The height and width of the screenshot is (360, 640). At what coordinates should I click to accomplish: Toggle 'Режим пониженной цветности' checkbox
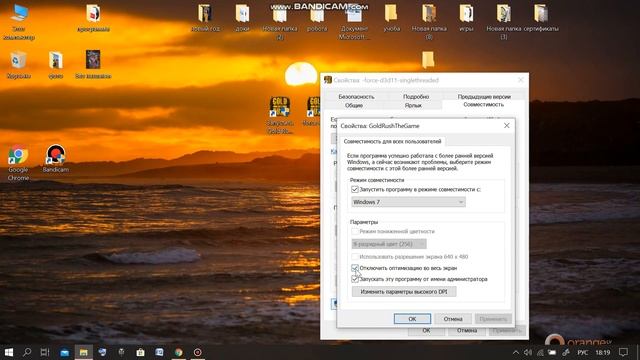[x=355, y=231]
